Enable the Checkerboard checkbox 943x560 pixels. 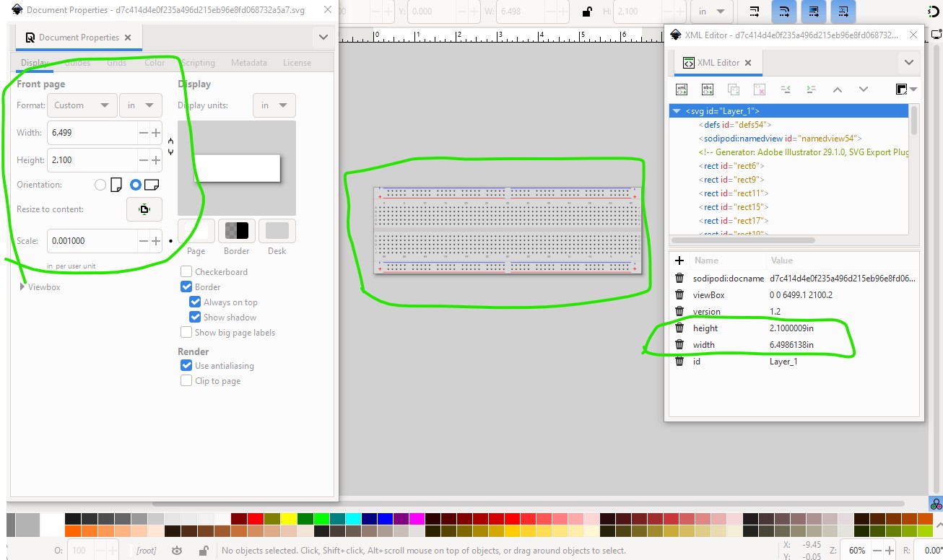click(186, 272)
